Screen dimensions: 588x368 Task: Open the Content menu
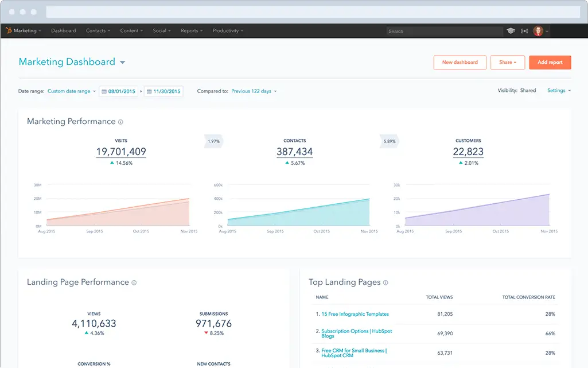click(131, 31)
